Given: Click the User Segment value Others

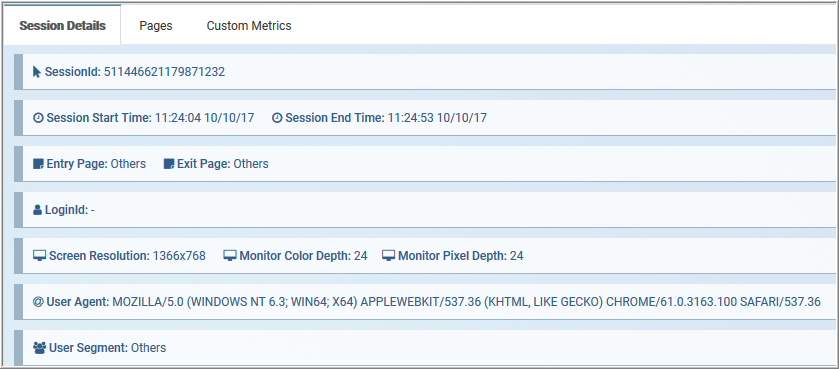Looking at the screenshot, I should 149,348.
